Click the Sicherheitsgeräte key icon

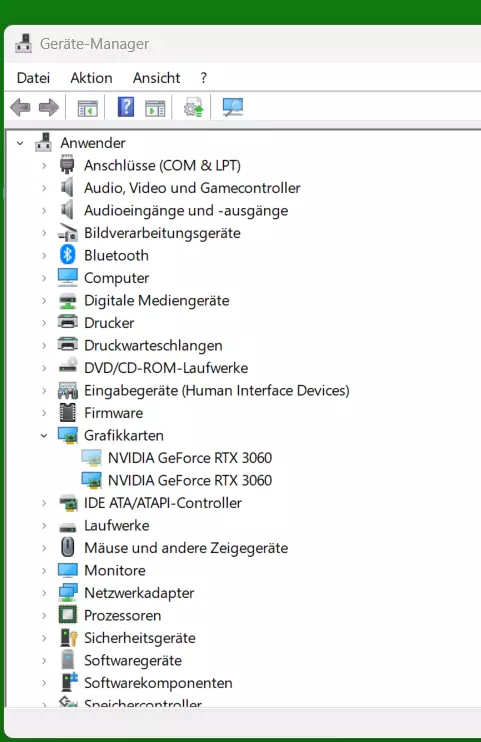[x=69, y=637]
